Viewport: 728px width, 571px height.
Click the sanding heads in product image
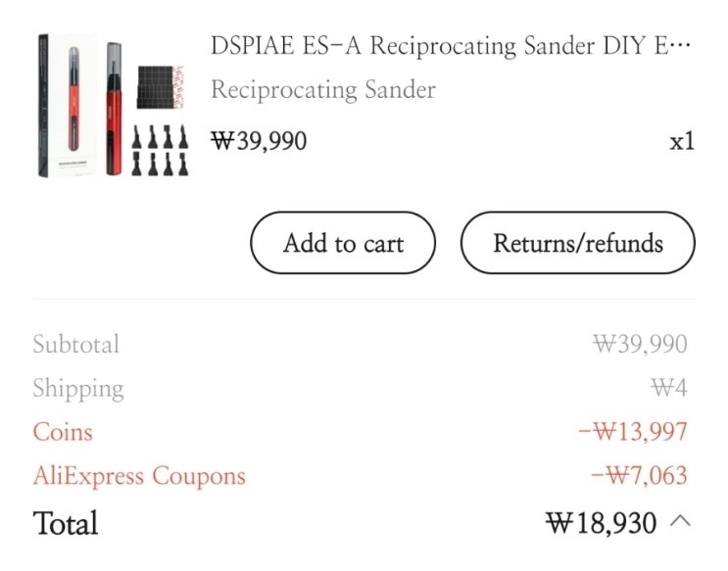[160, 151]
